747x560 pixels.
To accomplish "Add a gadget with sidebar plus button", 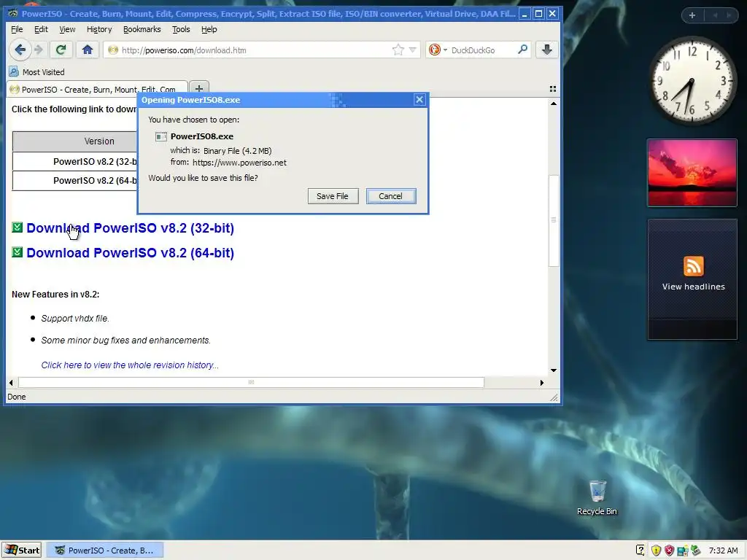I will pos(692,15).
